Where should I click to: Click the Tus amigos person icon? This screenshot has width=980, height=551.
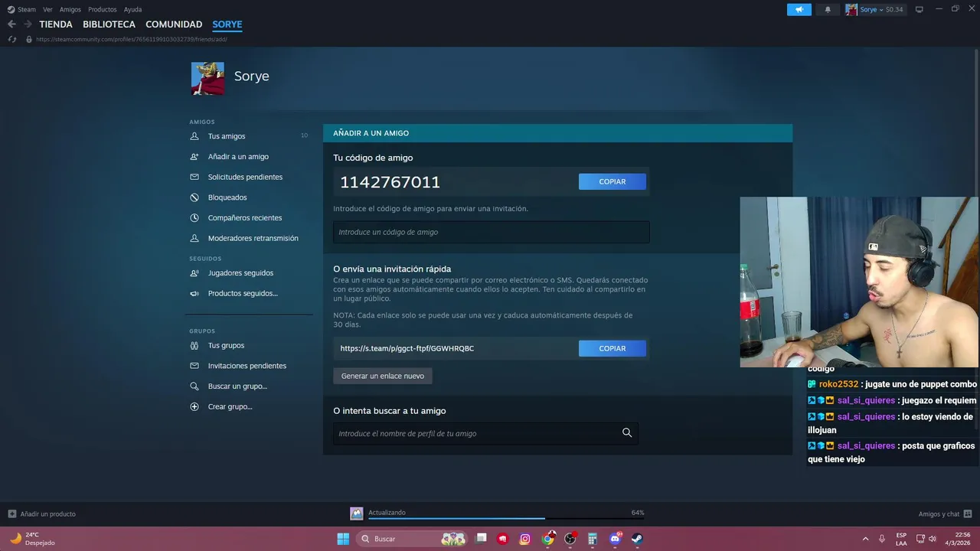point(194,136)
